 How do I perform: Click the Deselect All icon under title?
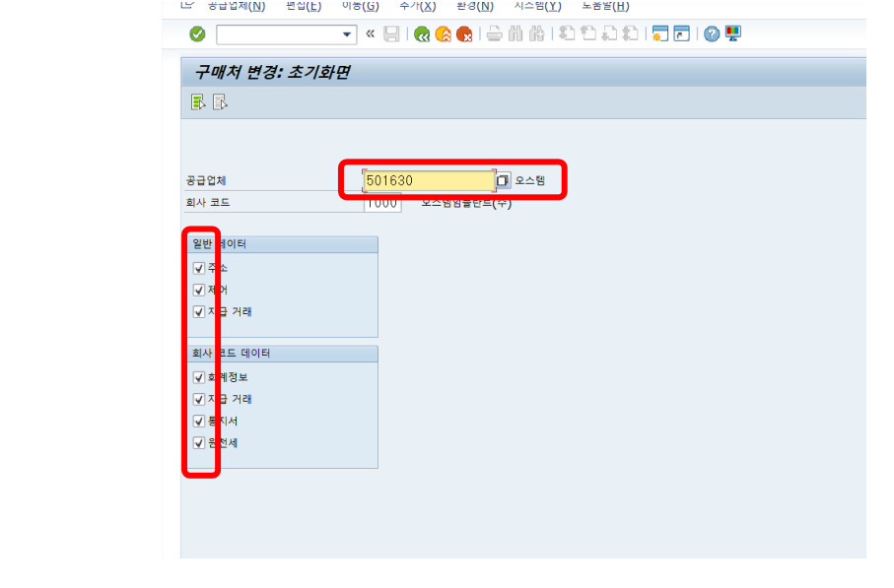(220, 101)
